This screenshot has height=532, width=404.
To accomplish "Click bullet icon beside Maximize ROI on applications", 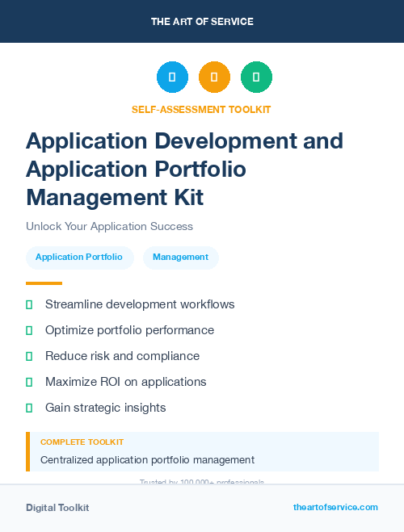I will click(29, 382).
